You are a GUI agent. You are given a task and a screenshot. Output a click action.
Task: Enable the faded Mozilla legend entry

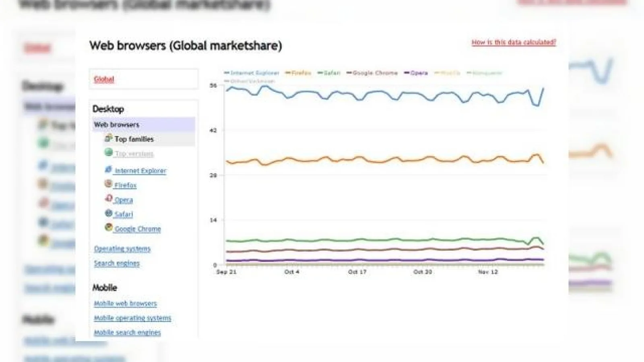[x=447, y=73]
